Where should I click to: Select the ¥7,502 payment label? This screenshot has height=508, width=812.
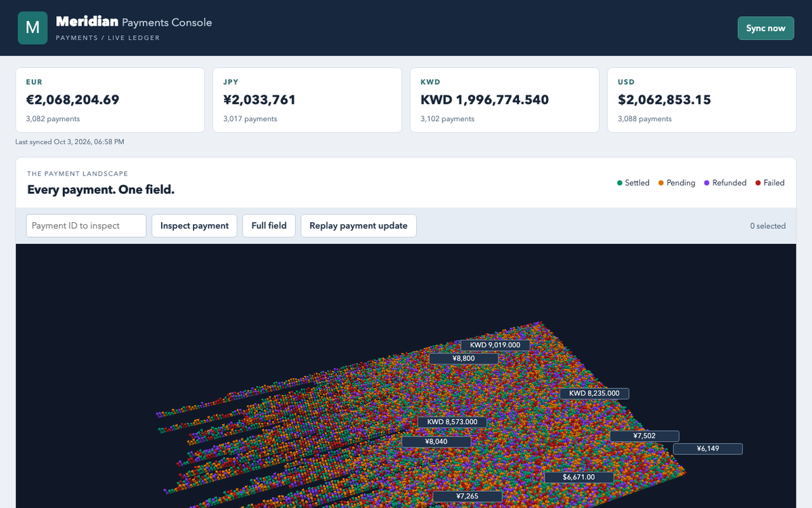click(644, 436)
